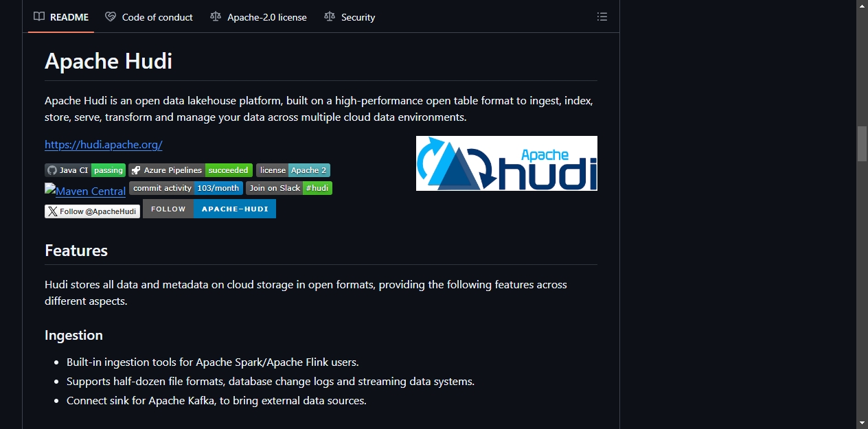This screenshot has height=429, width=868.
Task: Switch to the Security tab
Action: pos(350,16)
